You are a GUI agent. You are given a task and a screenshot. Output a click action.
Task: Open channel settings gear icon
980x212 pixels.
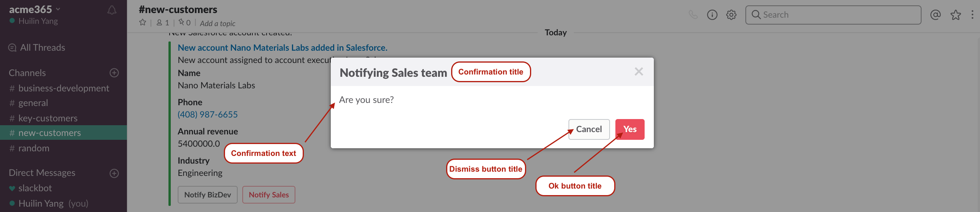coord(731,15)
